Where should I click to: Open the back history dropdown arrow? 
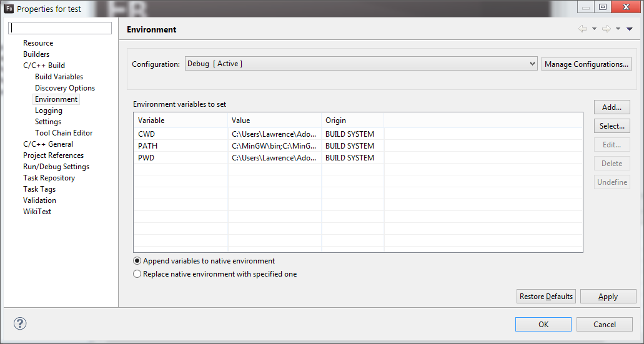click(594, 29)
